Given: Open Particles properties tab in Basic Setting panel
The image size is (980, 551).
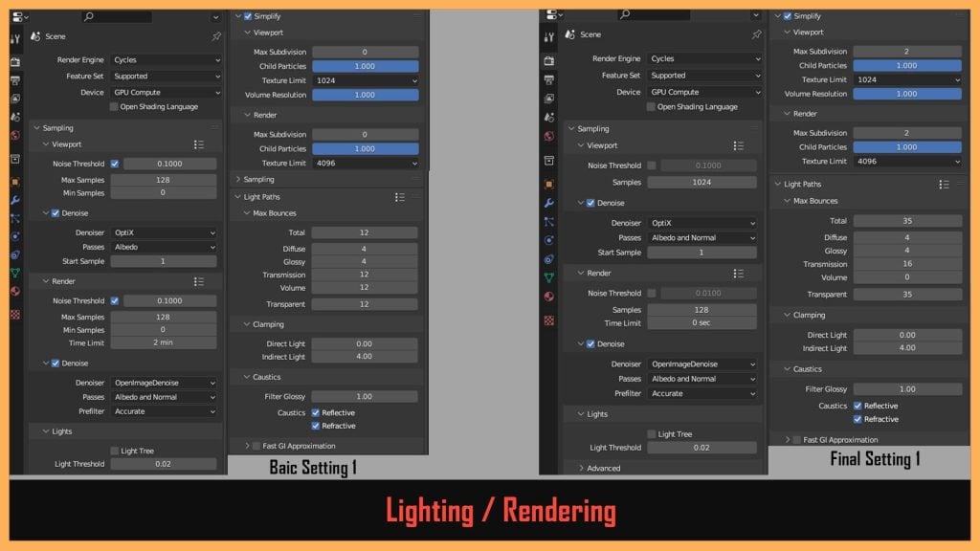Looking at the screenshot, I should 15,218.
